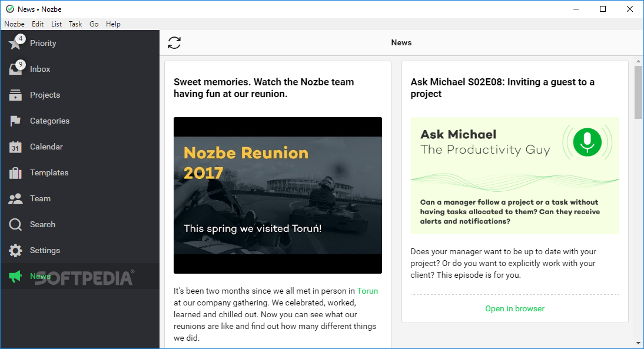Select Calendar label in sidebar
Screen dimensions: 644x349
pos(46,147)
